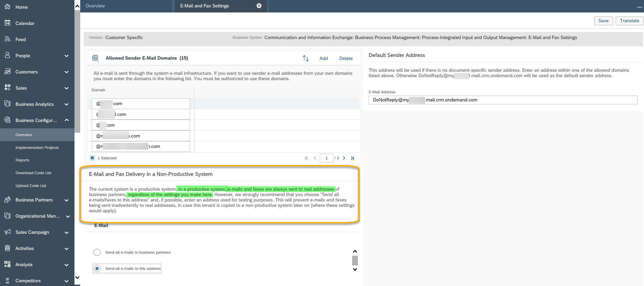Click the sidebar scroll up arrow
644x286 pixels.
point(77,6)
